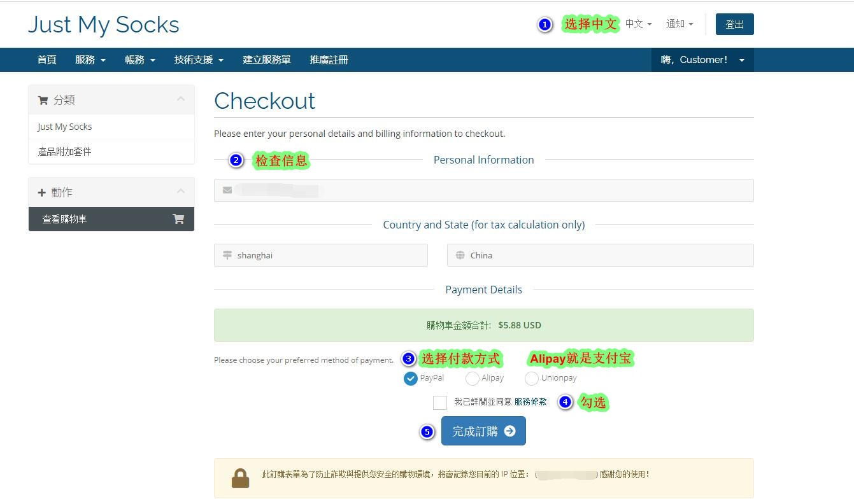The image size is (854, 504).
Task: Open the 中文 language dropdown
Action: click(638, 24)
